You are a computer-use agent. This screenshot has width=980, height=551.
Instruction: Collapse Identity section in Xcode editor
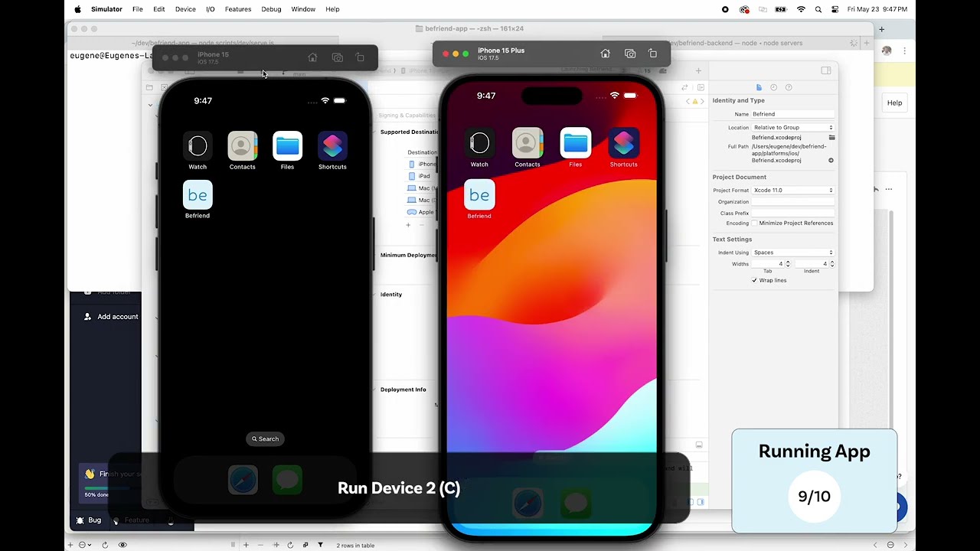375,294
